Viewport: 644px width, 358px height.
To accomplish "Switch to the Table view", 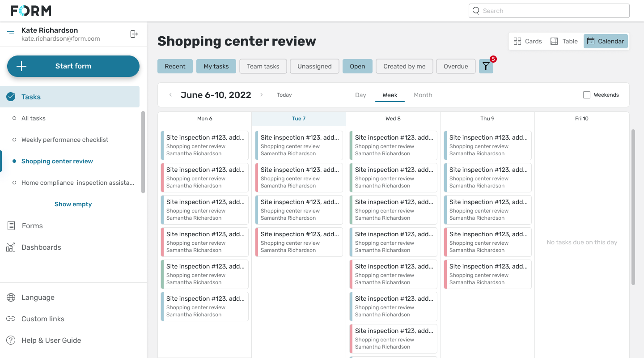I will [563, 41].
